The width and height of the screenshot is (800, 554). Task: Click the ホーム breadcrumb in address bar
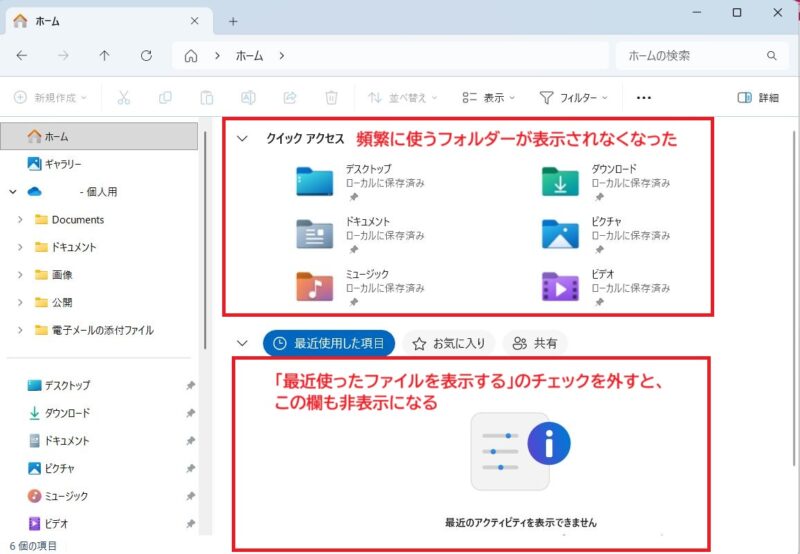249,56
